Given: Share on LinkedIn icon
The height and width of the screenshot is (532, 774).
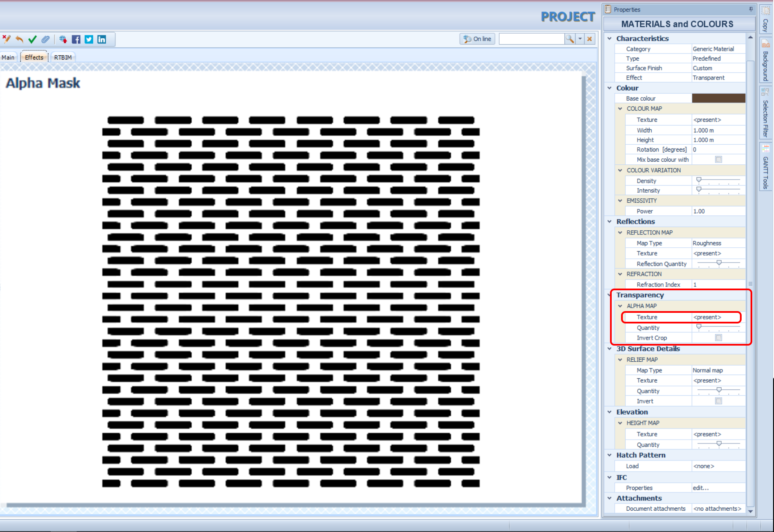Looking at the screenshot, I should point(102,39).
